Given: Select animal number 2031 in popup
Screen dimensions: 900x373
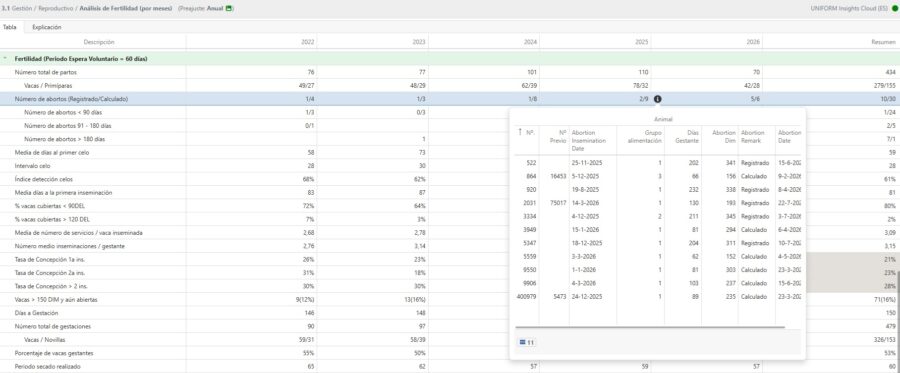Looking at the screenshot, I should click(529, 203).
